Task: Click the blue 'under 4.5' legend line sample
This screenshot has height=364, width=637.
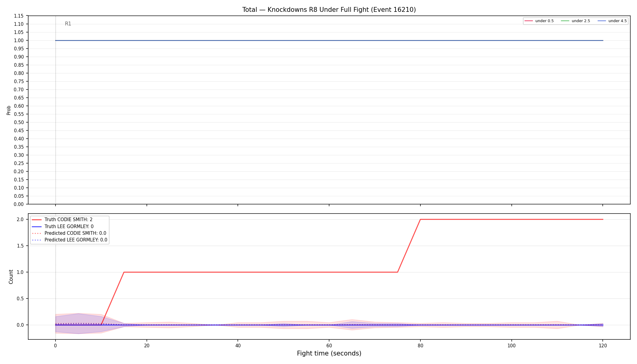Action: click(602, 21)
